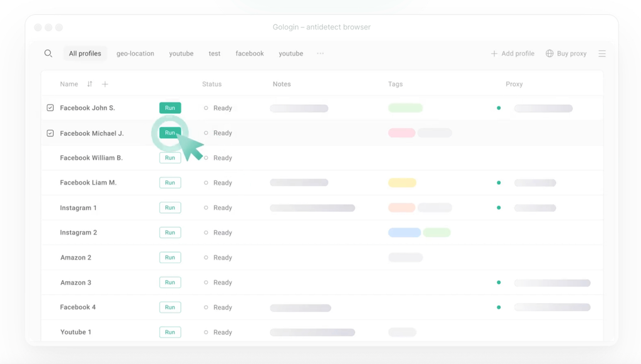This screenshot has width=641, height=364.
Task: Click the proxy status dot for Facebook John S.
Action: click(499, 108)
